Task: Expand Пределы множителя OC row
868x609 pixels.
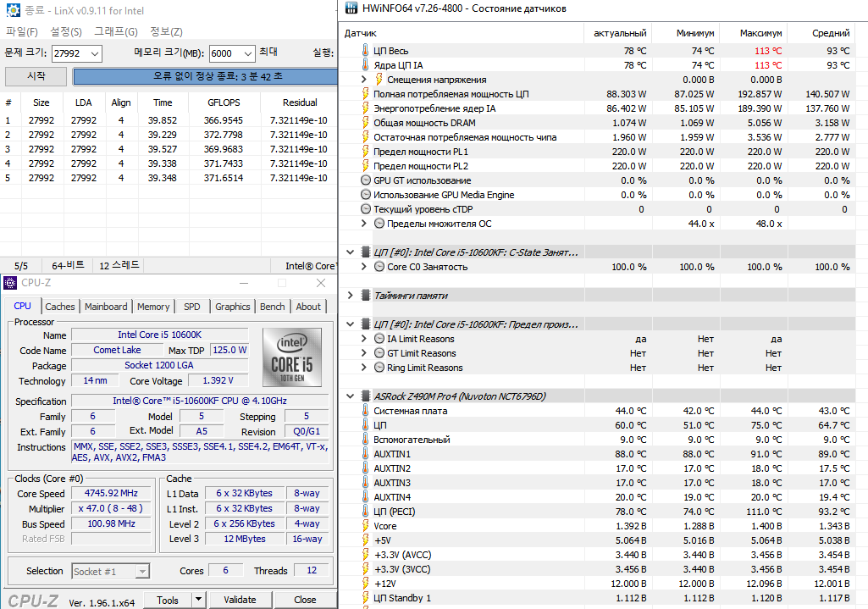Action: coord(363,223)
